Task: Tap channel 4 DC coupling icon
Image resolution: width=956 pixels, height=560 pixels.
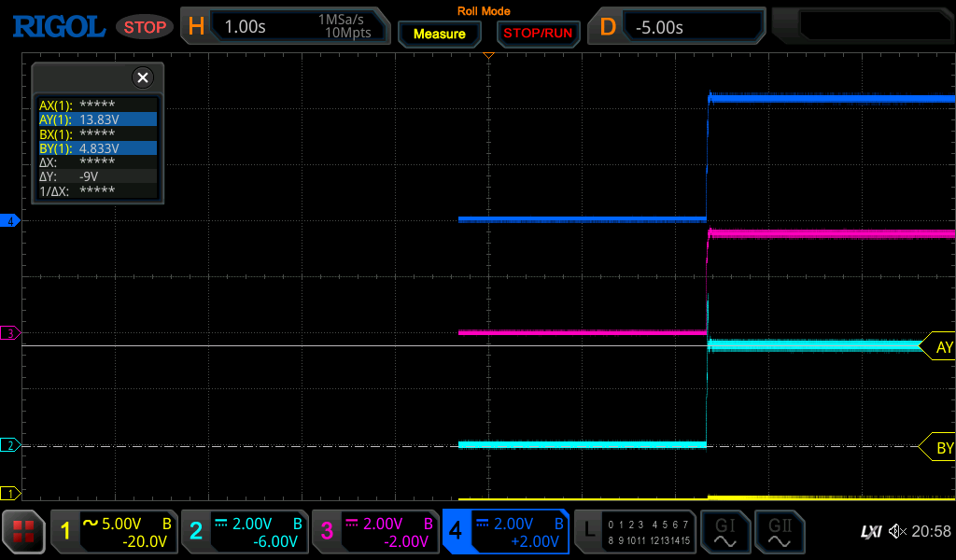Action: tap(483, 523)
